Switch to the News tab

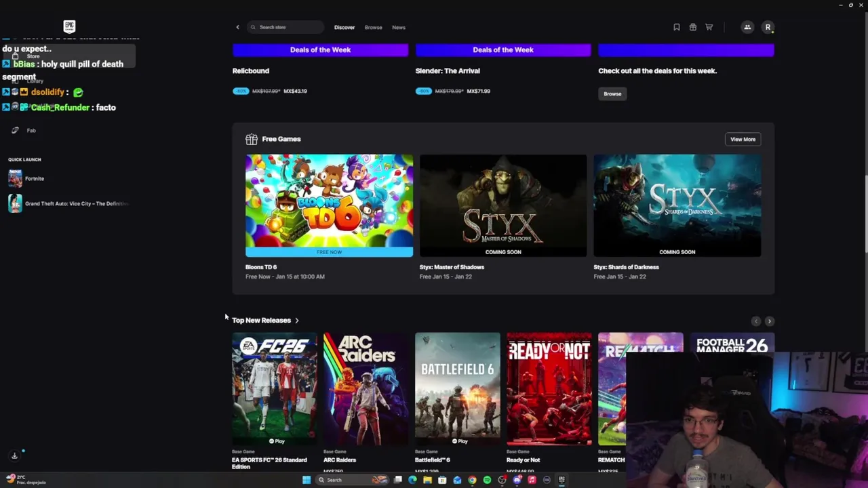pos(399,27)
